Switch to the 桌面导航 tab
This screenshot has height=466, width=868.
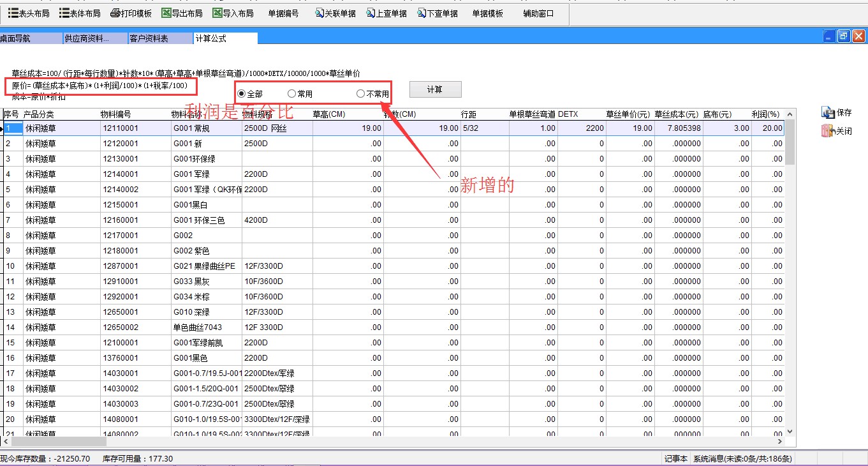pos(15,39)
